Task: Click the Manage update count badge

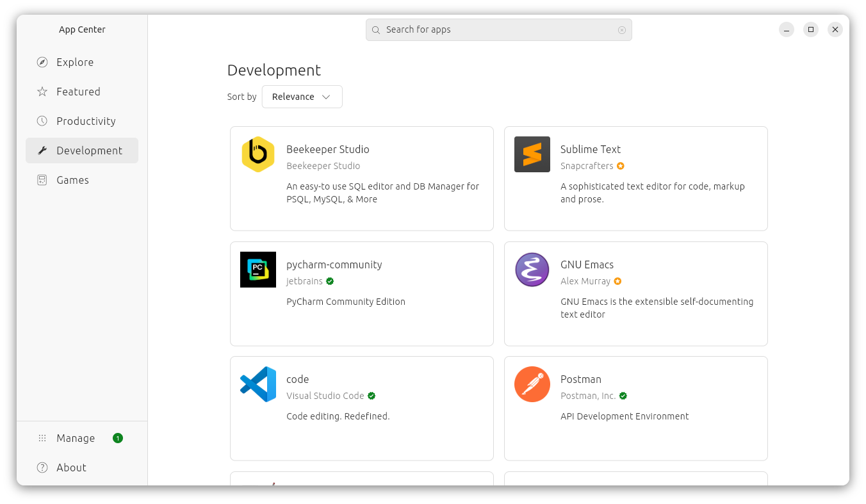Action: 118,438
